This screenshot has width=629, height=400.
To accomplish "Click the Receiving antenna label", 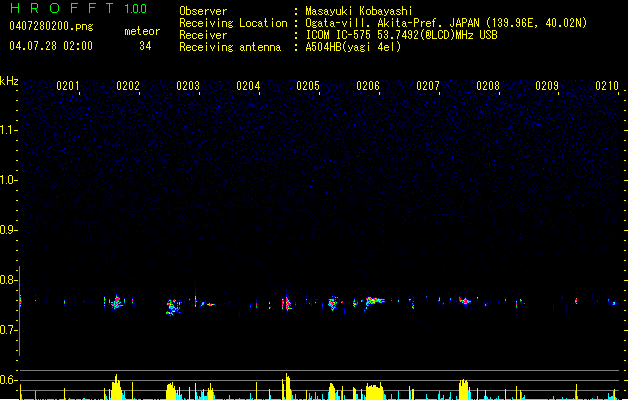I will tap(230, 47).
